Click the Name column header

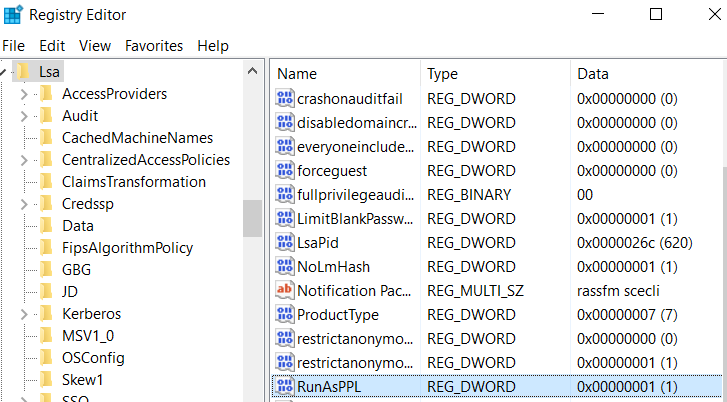(x=297, y=74)
